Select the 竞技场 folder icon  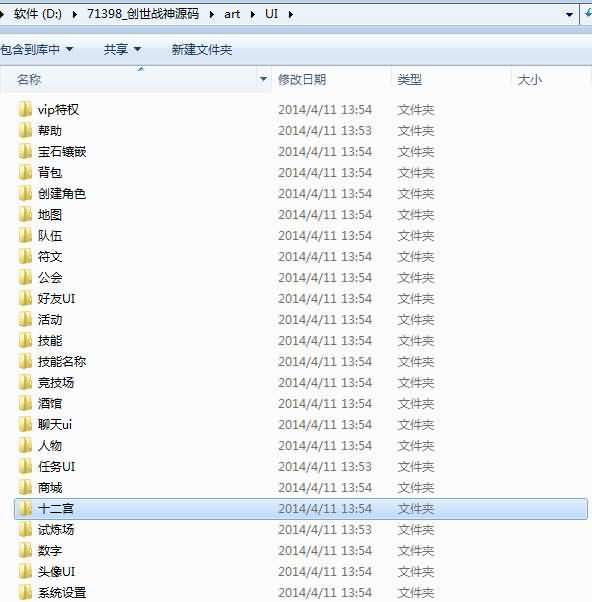[x=25, y=382]
